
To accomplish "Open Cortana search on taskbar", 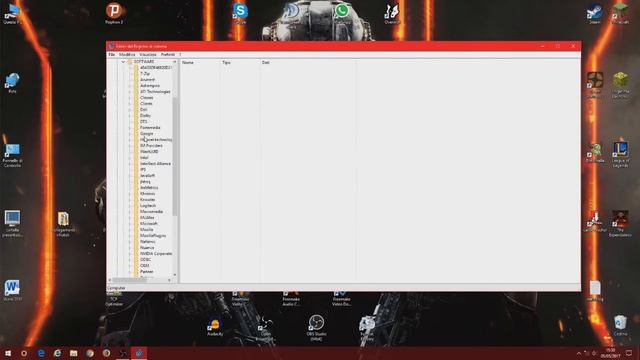I will click(24, 353).
